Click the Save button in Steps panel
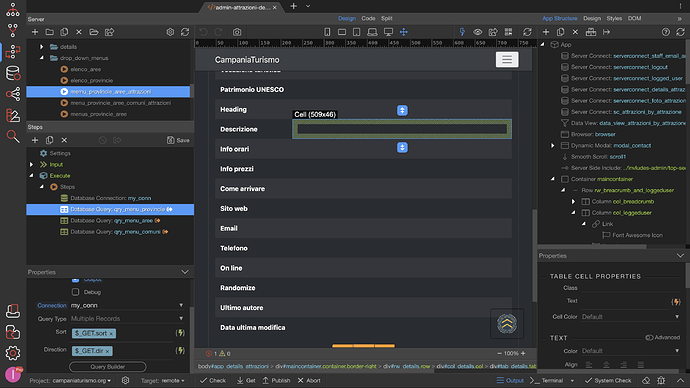 click(178, 140)
